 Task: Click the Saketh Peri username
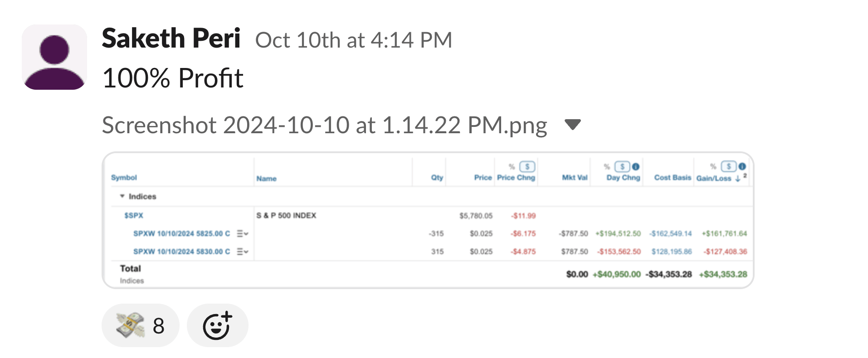pos(171,38)
